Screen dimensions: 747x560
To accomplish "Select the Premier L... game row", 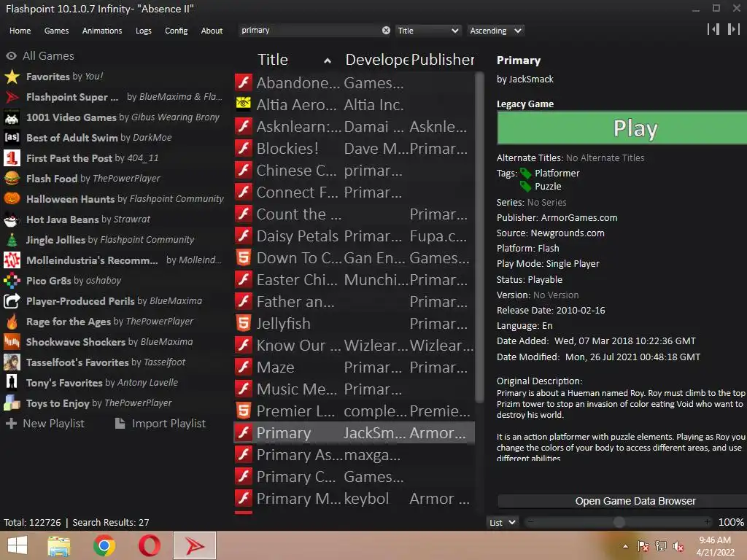I will coord(354,411).
